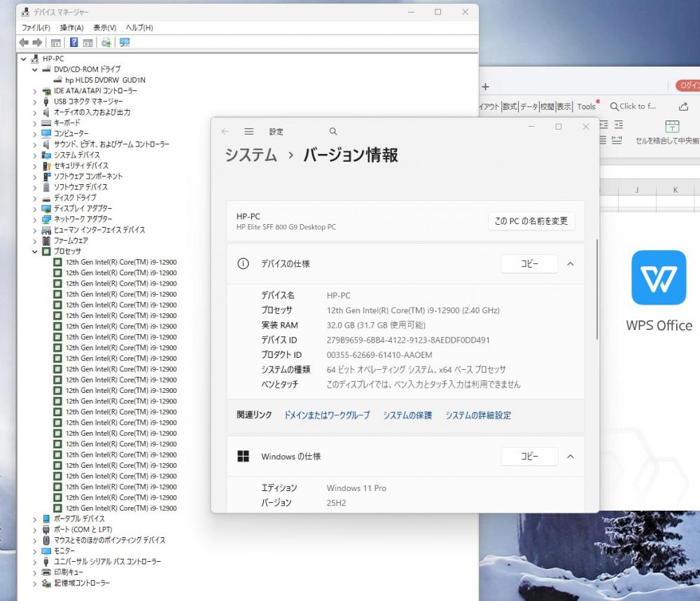
Task: Click the merge cells icon in WPS ribbon
Action: pos(672,127)
